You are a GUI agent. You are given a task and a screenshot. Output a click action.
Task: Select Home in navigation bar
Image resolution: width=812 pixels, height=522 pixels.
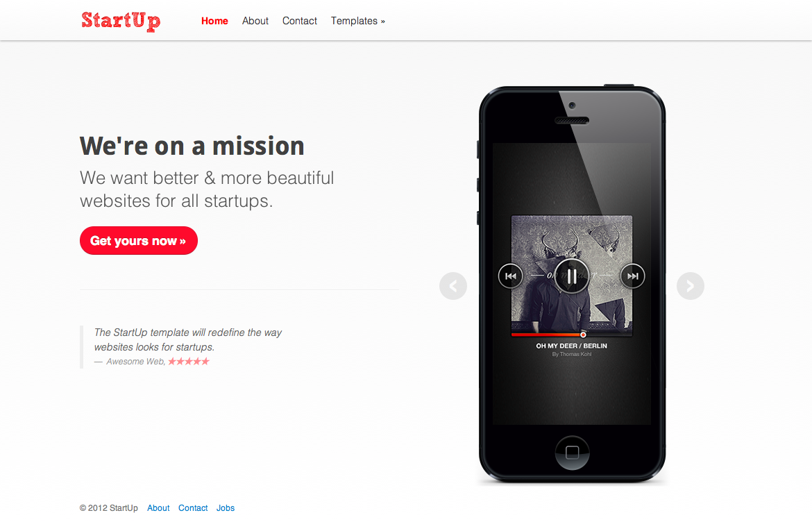coord(214,21)
